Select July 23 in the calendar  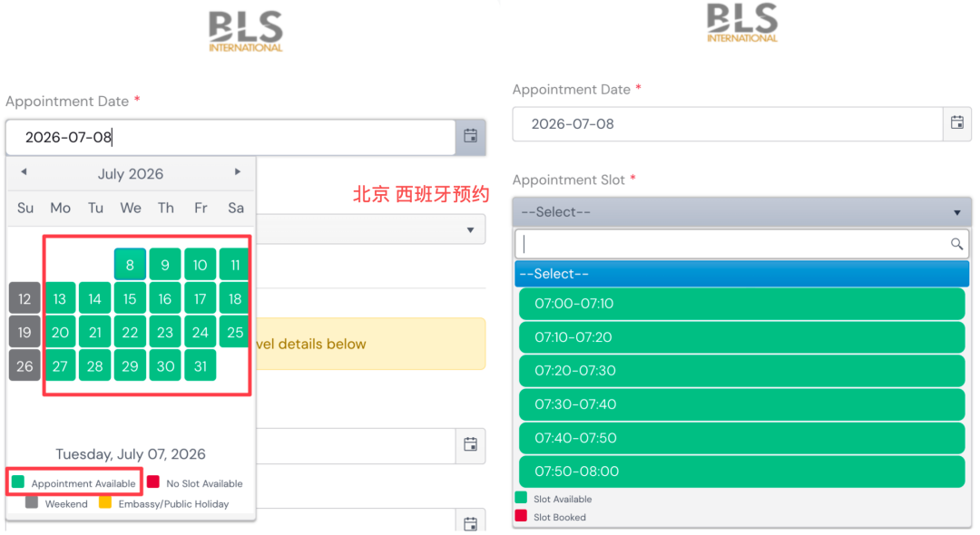(x=165, y=332)
